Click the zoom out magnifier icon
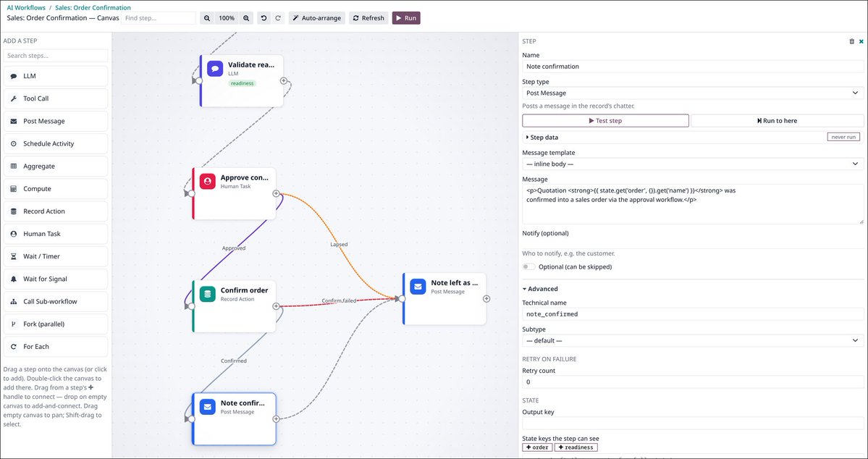Viewport: 868px width, 459px height. click(207, 18)
